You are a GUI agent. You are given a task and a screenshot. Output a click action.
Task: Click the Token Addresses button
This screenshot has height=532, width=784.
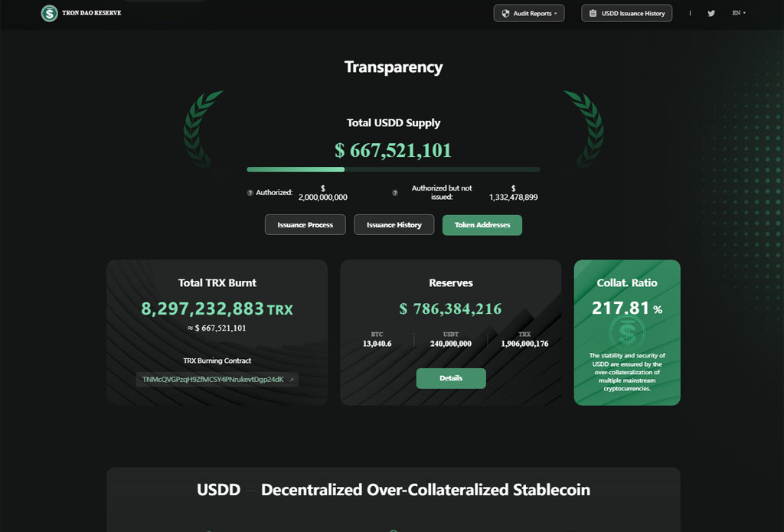point(482,225)
